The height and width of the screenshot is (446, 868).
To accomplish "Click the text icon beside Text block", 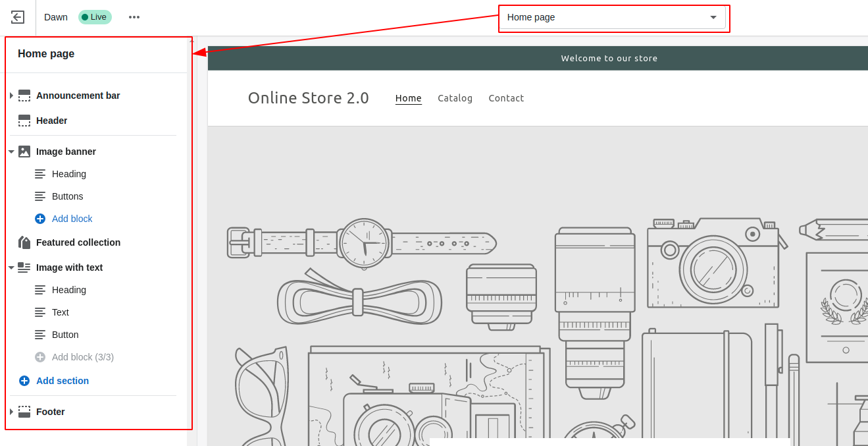I will (40, 312).
